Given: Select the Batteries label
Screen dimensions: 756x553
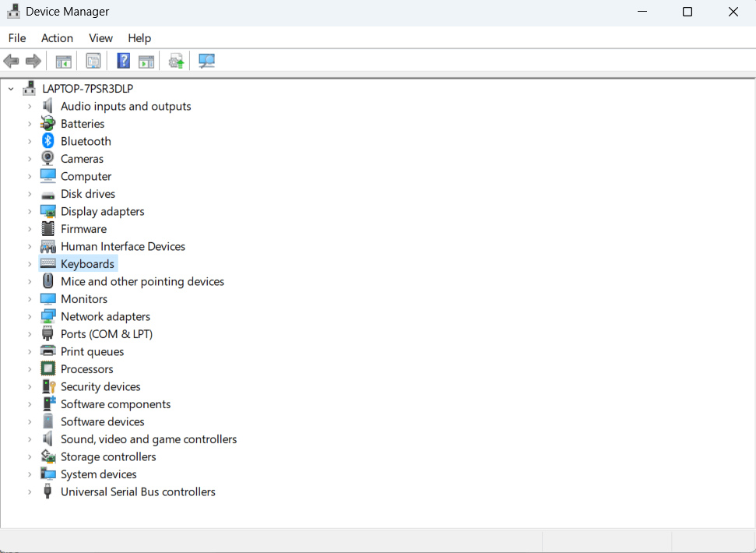Looking at the screenshot, I should (x=83, y=124).
